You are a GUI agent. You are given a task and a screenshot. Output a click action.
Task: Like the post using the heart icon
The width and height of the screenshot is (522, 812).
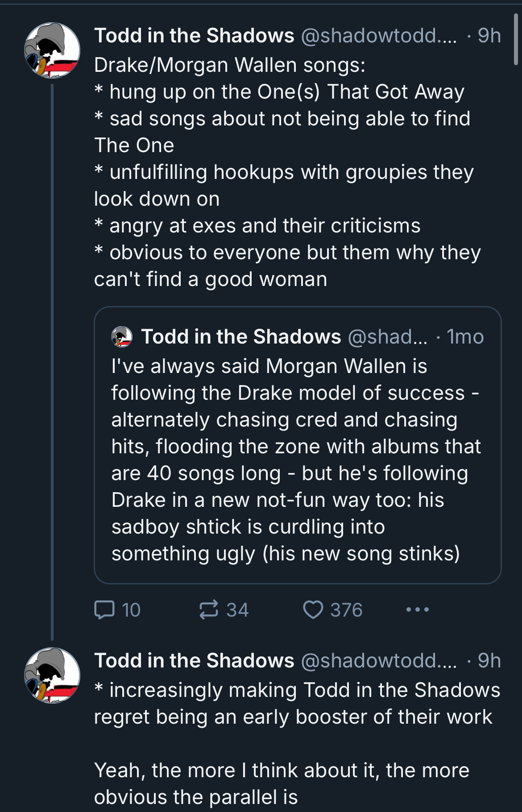(313, 610)
